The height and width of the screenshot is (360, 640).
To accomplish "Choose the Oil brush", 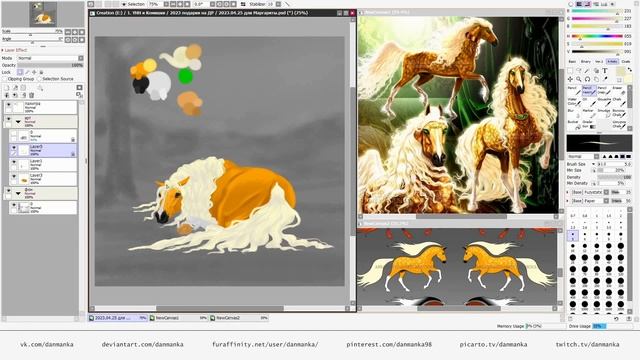I will tap(589, 102).
